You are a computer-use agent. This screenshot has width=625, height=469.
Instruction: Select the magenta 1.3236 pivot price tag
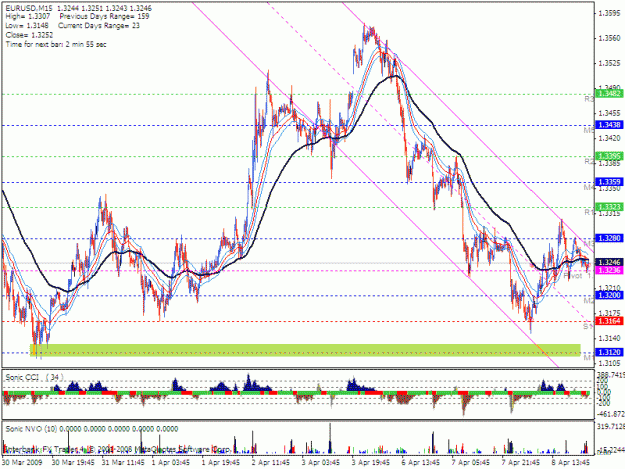[609, 270]
